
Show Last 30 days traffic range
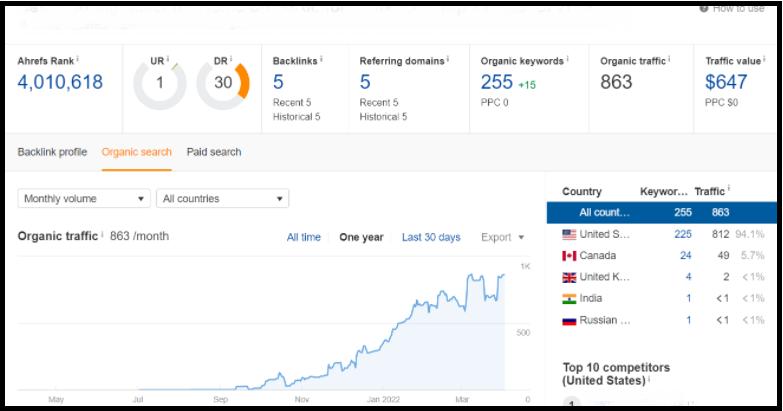click(x=431, y=237)
